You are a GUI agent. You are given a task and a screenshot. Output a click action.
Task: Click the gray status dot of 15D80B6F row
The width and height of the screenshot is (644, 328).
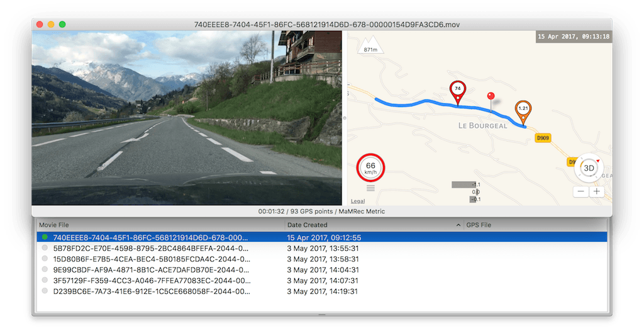(45, 259)
